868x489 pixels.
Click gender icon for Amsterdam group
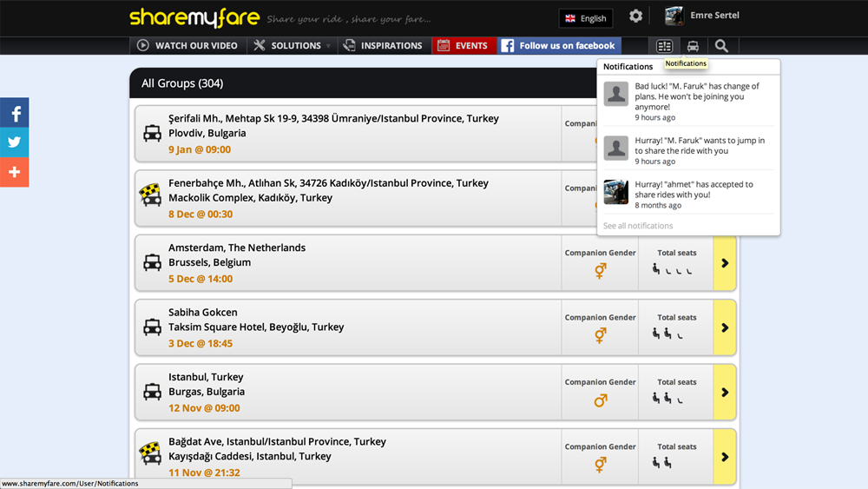(x=601, y=271)
